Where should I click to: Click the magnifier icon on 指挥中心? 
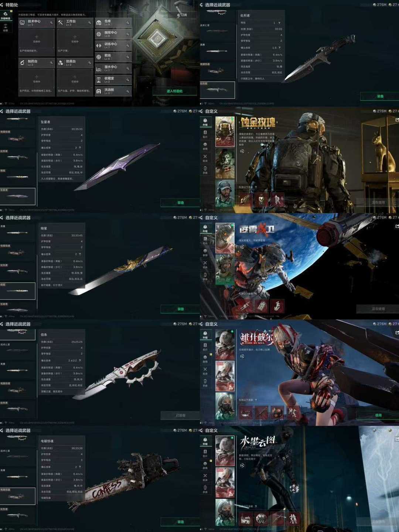pyautogui.click(x=128, y=34)
